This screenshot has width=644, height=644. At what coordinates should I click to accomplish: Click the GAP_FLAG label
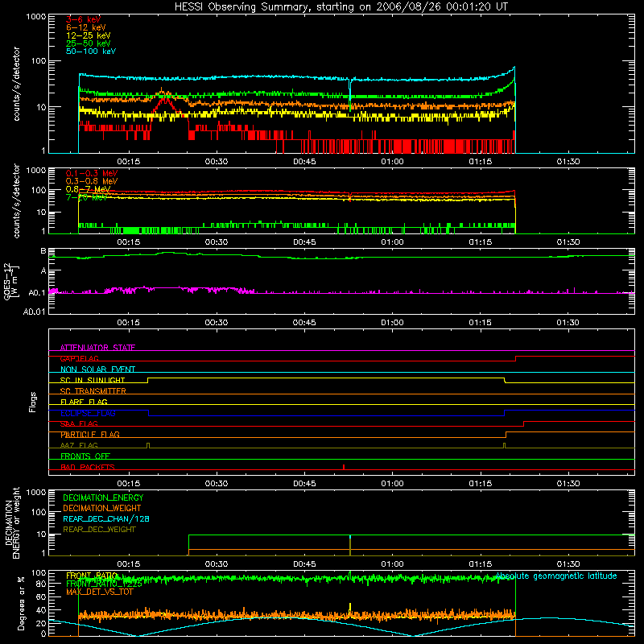[x=79, y=358]
